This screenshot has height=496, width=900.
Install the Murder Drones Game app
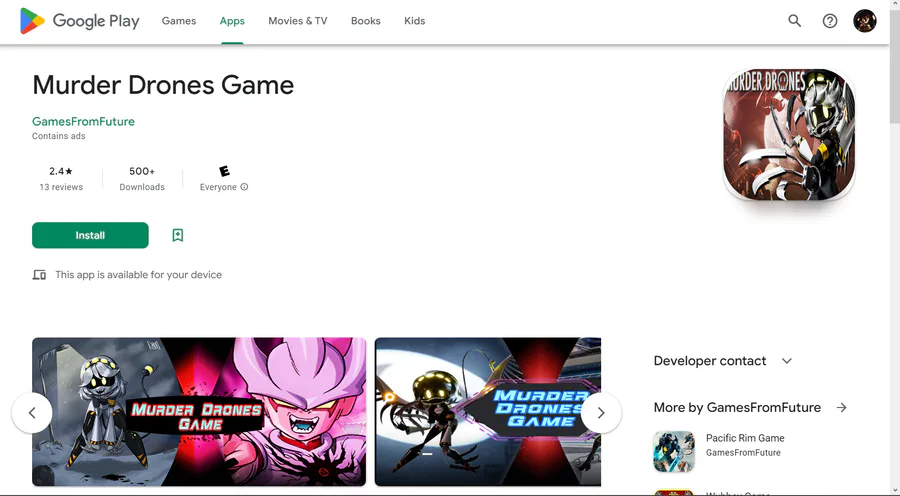[x=90, y=235]
